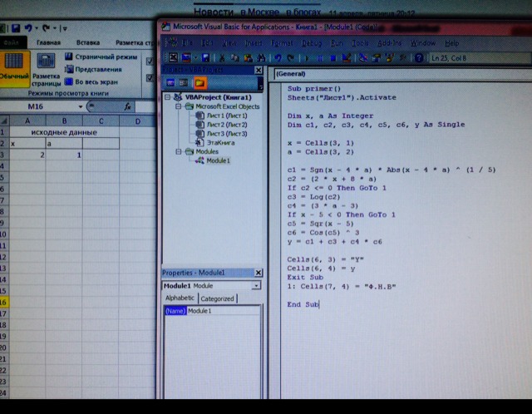
Task: Click Excel Name Box showing M16
Action: coord(38,106)
